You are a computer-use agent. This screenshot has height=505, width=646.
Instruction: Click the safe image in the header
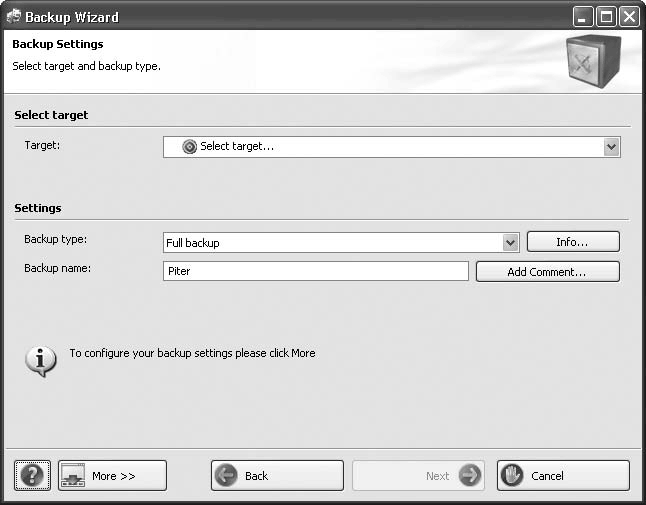tap(593, 61)
